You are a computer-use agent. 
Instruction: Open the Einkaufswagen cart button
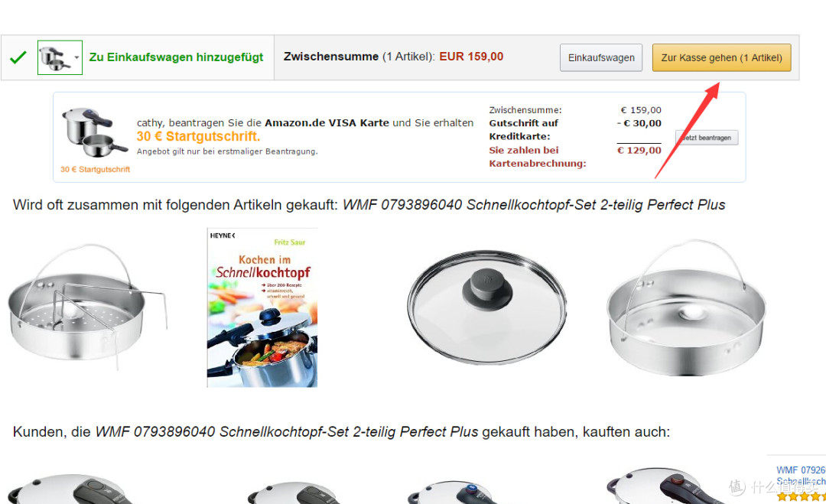click(601, 57)
